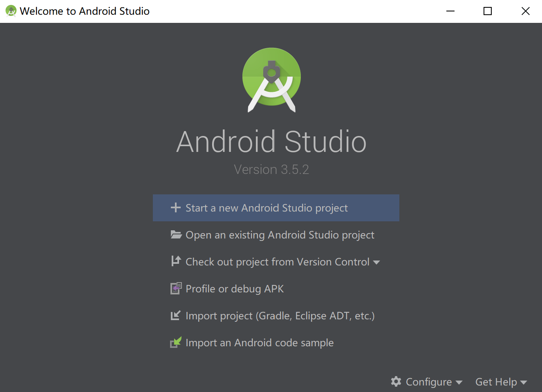Close the welcome window
Image resolution: width=542 pixels, height=392 pixels.
click(526, 11)
